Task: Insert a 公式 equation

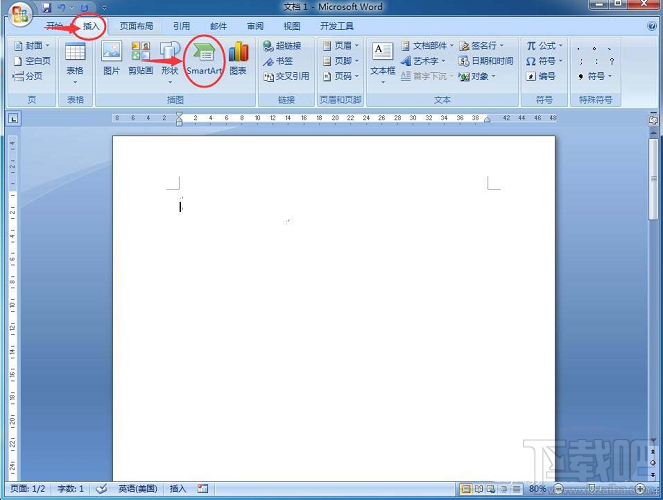Action: click(x=544, y=46)
